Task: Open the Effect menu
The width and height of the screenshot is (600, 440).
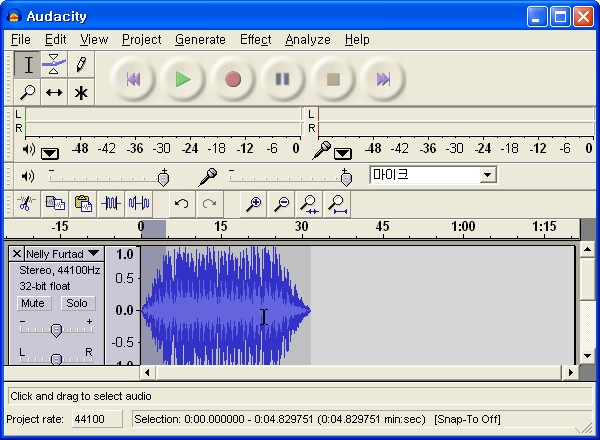Action: 256,39
